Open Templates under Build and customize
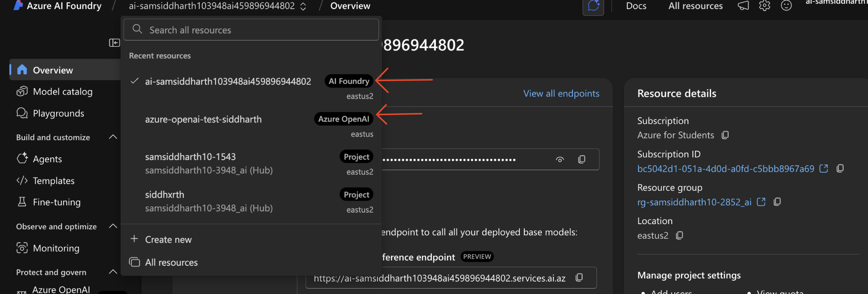Viewport: 868px width, 294px height. point(54,180)
